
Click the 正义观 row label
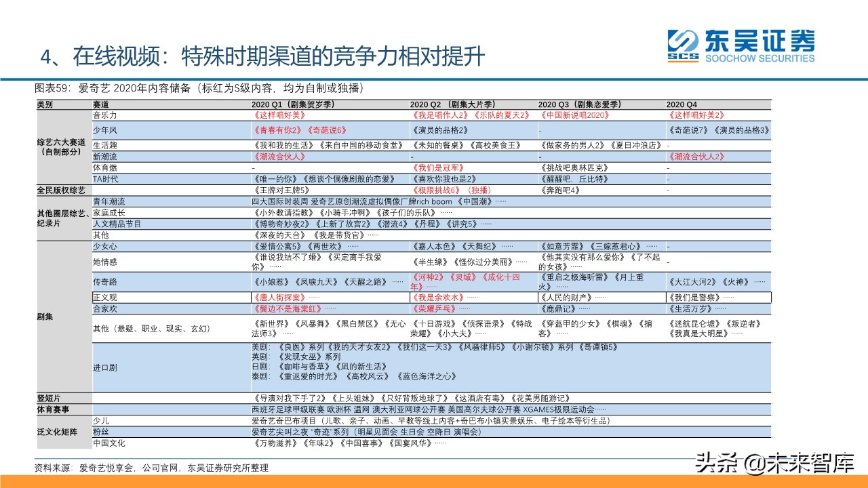point(104,298)
